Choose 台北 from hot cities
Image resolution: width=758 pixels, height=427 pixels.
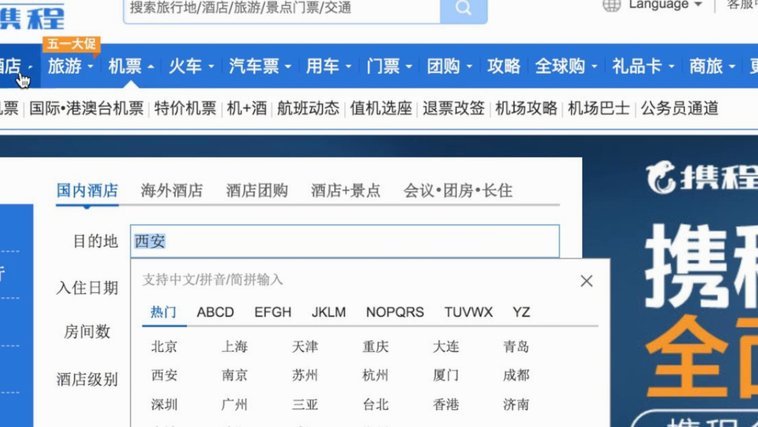coord(376,404)
